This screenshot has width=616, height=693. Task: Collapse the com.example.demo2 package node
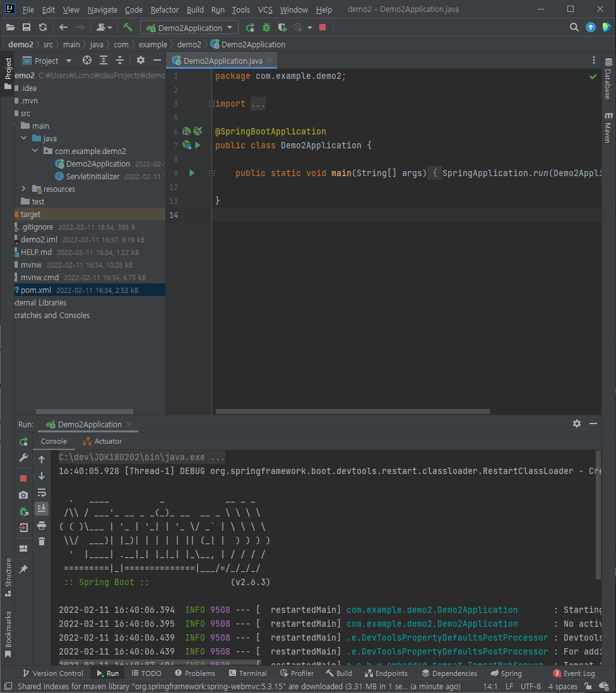(35, 151)
